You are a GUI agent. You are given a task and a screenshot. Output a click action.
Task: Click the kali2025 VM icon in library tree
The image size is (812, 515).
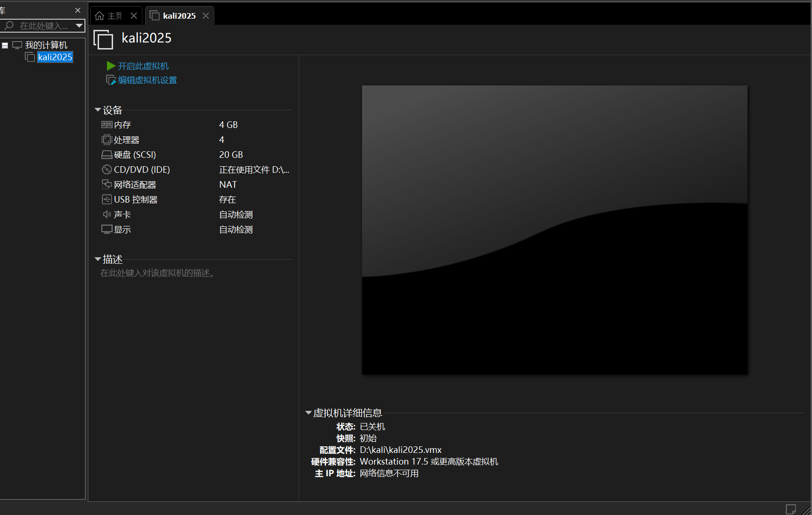tap(30, 57)
